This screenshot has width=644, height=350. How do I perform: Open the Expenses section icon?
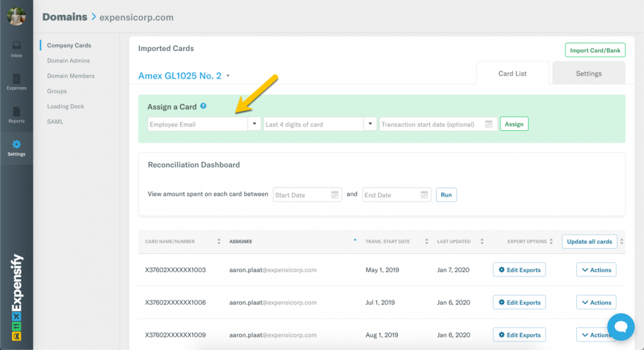tap(17, 82)
